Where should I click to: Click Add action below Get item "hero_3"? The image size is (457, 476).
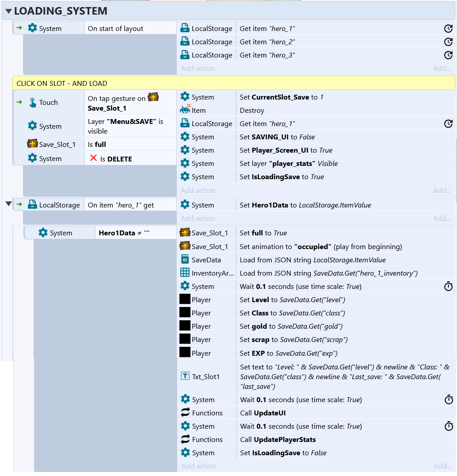[198, 69]
